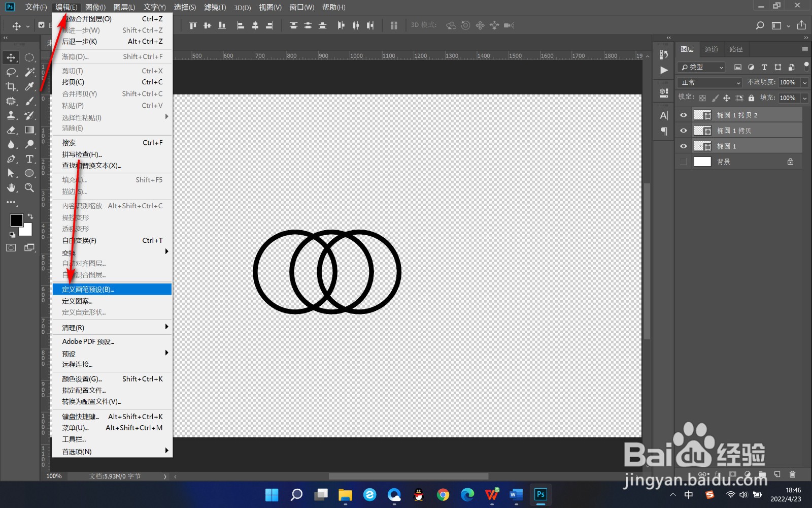Image resolution: width=812 pixels, height=508 pixels.
Task: Click lock position icon in Layers panel
Action: [x=727, y=98]
